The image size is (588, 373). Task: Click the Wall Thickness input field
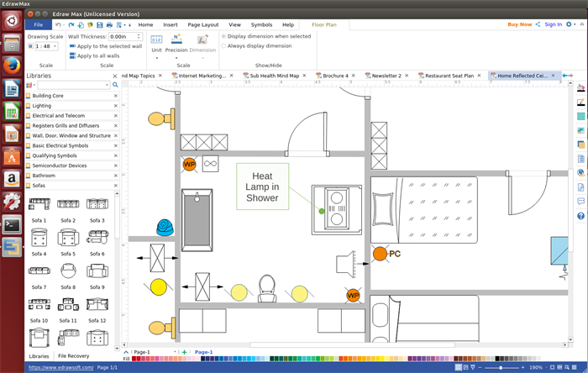(x=119, y=37)
